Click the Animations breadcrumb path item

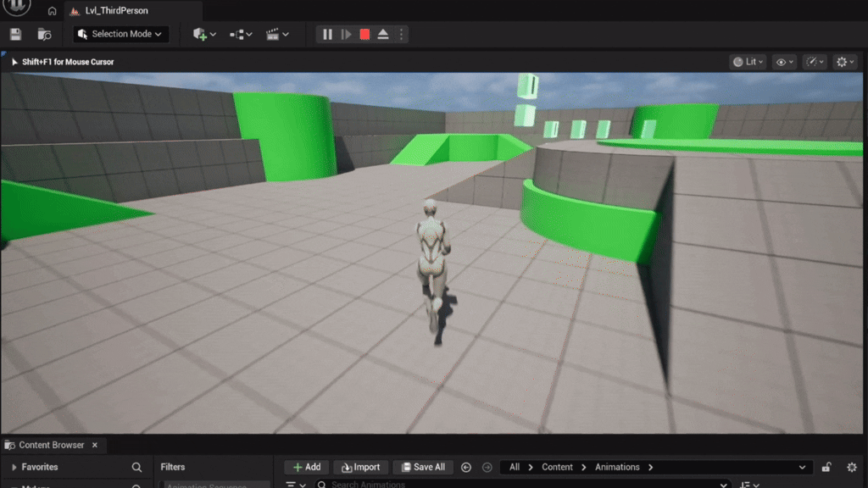click(616, 467)
